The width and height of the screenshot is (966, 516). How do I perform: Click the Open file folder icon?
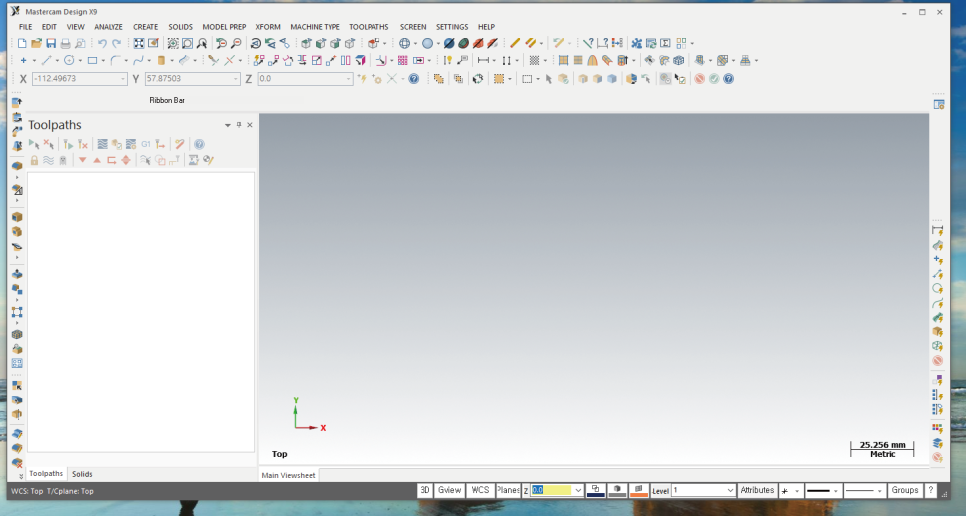(36, 43)
